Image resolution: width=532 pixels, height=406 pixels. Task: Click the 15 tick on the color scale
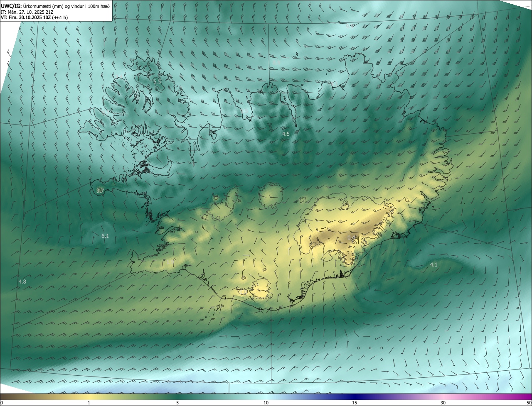coord(355,403)
